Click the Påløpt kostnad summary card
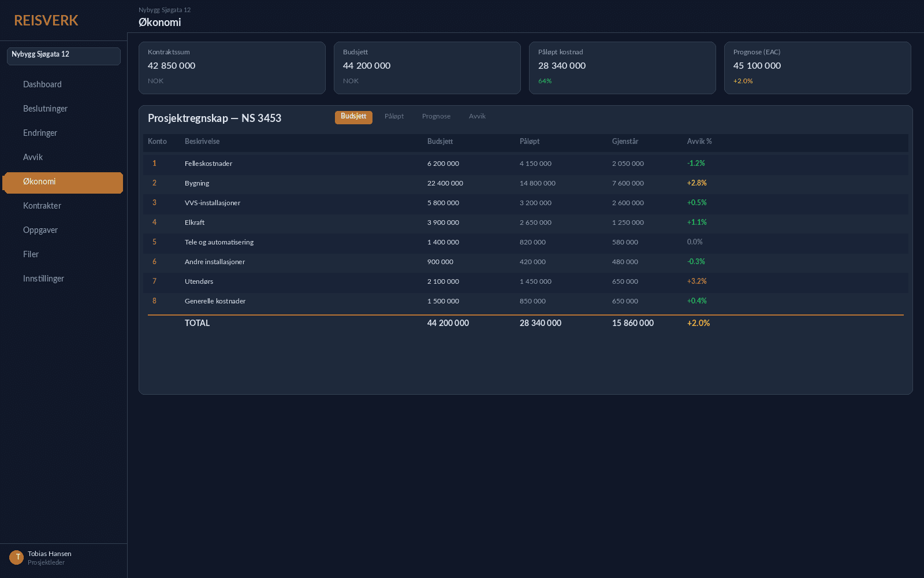The height and width of the screenshot is (578, 924). [622, 67]
